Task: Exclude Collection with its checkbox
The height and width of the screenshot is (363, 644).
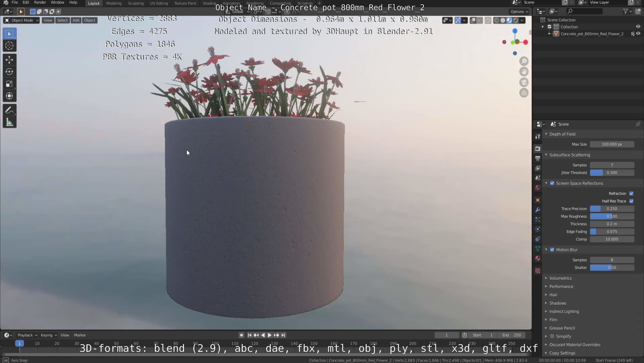Action: click(549, 27)
